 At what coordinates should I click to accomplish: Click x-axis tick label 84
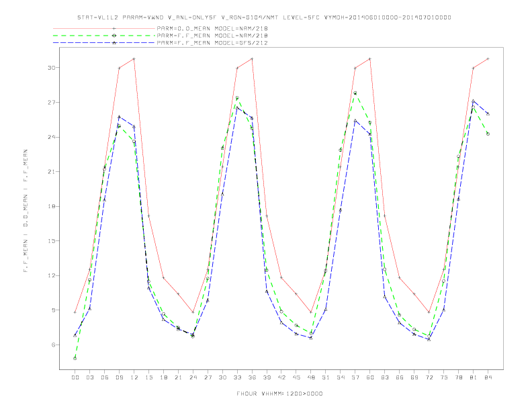488,377
